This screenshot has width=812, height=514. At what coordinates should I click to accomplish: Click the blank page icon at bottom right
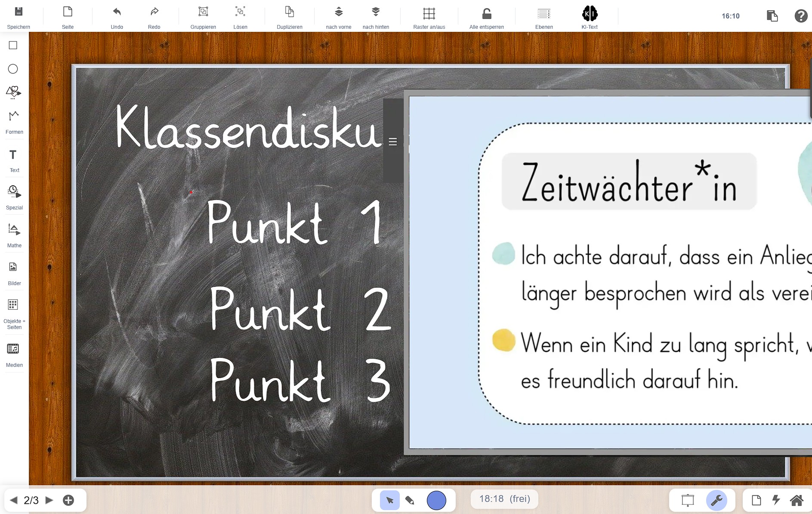[x=756, y=500]
